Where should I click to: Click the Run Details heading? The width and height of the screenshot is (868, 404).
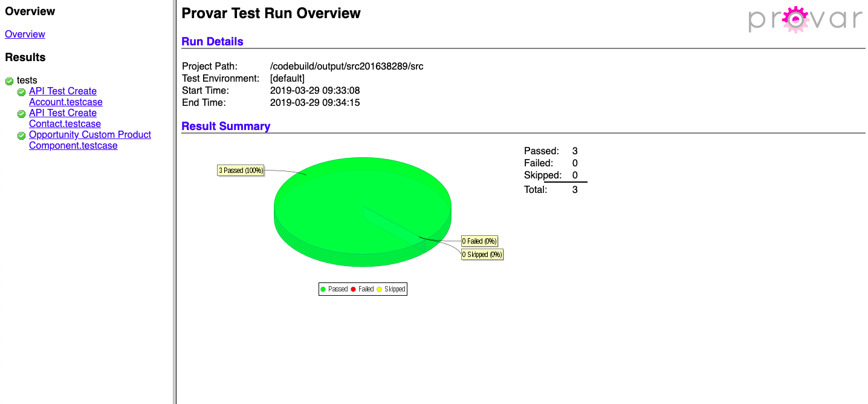coord(212,42)
